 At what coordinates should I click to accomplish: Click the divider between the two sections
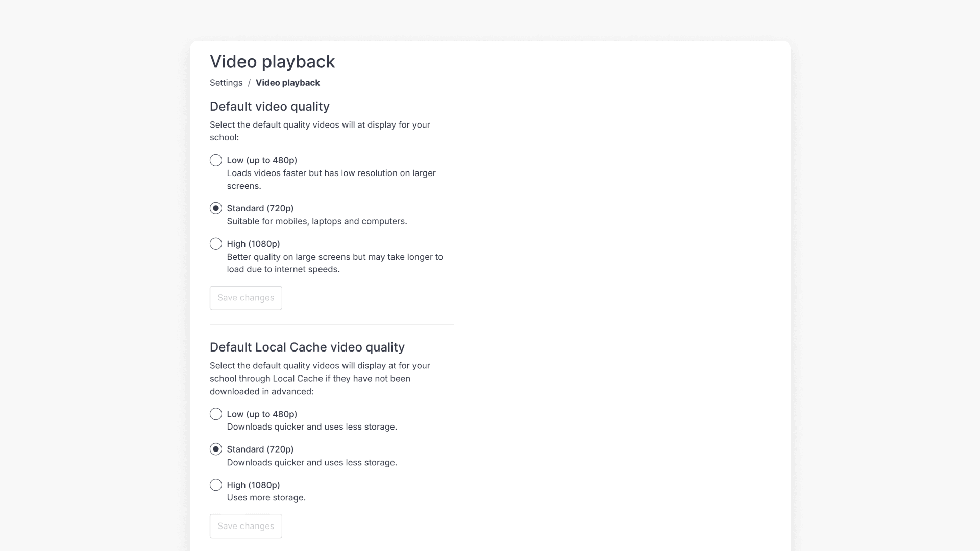coord(332,324)
